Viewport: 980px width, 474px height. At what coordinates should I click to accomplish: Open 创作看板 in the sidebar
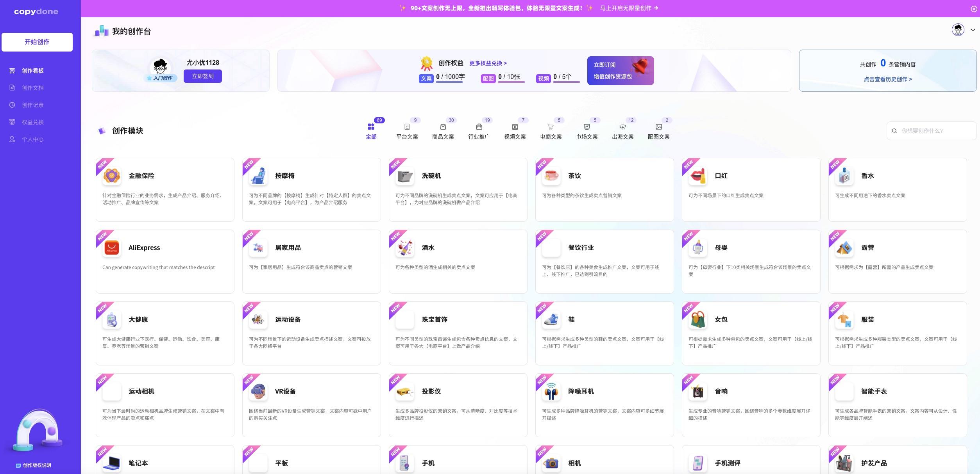(x=33, y=71)
